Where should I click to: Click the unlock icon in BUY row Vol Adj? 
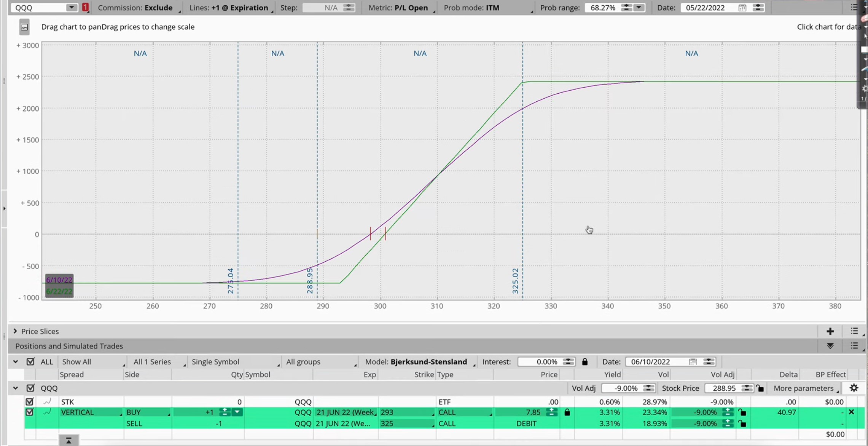742,412
